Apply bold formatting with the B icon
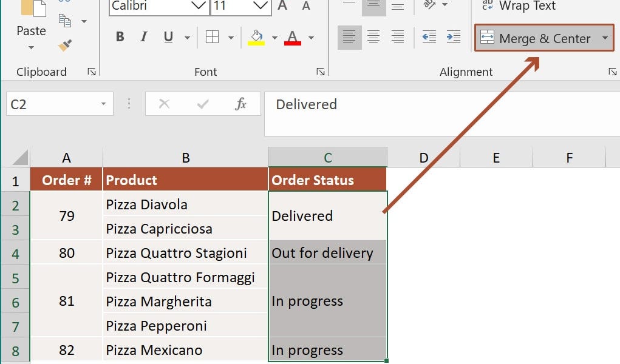The width and height of the screenshot is (620, 364). (x=120, y=36)
